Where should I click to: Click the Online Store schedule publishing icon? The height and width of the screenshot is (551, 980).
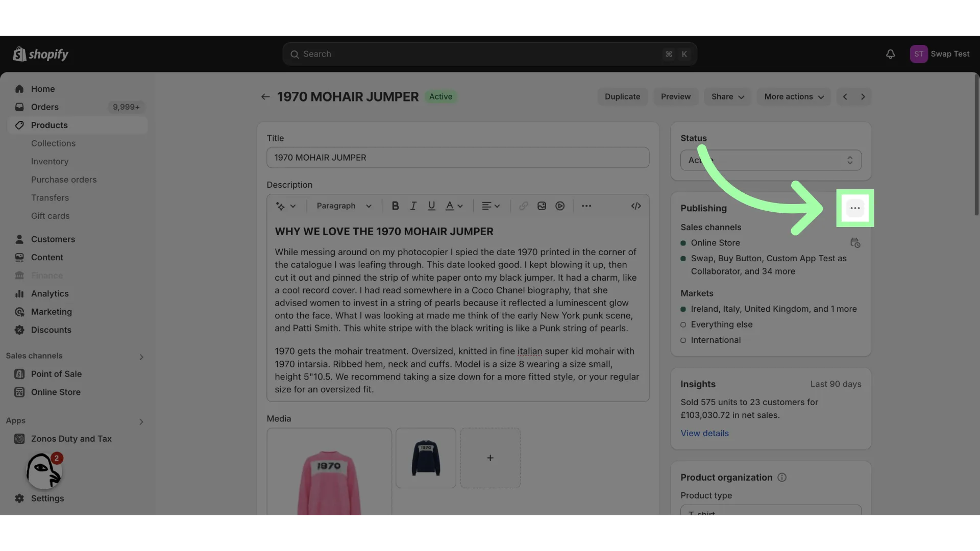pos(855,243)
